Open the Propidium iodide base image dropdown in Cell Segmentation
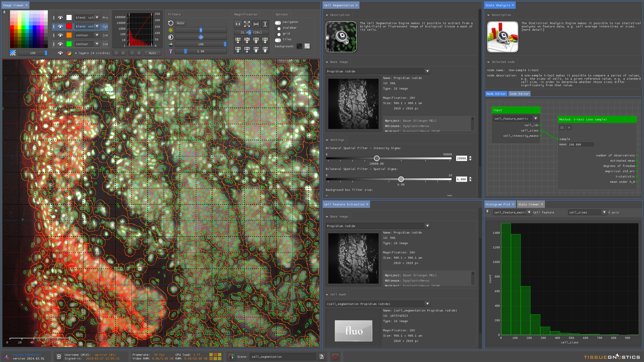 click(x=427, y=71)
